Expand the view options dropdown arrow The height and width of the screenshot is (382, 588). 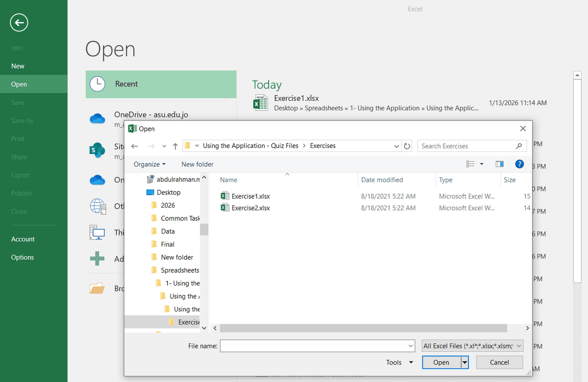tap(482, 164)
